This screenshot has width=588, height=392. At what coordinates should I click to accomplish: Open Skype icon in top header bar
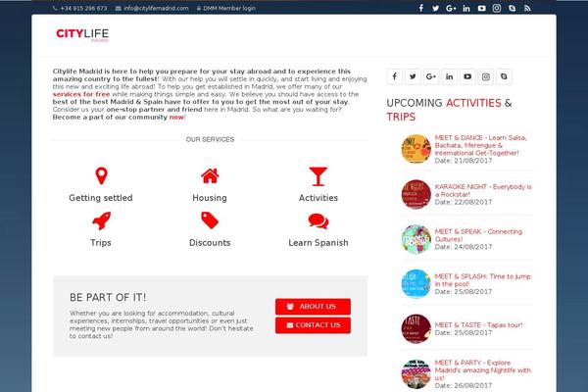click(x=512, y=8)
